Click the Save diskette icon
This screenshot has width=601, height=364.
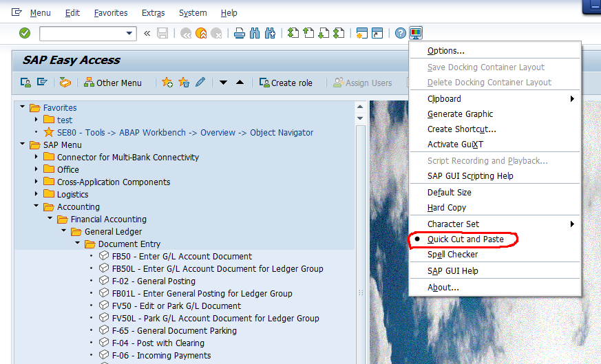pyautogui.click(x=162, y=33)
